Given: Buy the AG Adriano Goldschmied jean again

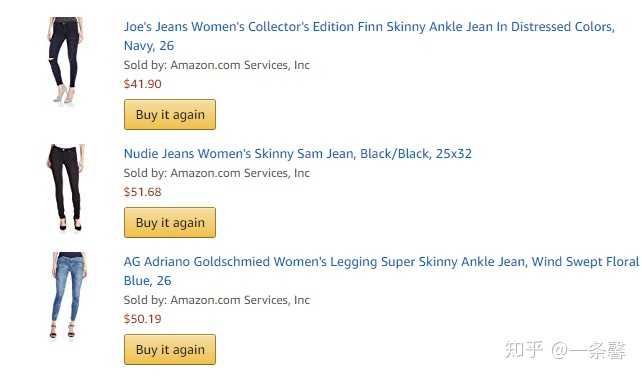Looking at the screenshot, I should click(x=170, y=350).
